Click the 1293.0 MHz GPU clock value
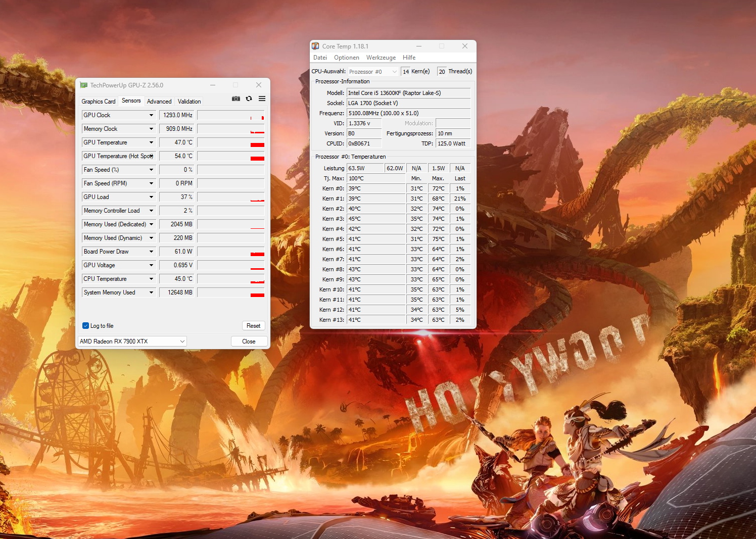The image size is (756, 539). click(176, 115)
